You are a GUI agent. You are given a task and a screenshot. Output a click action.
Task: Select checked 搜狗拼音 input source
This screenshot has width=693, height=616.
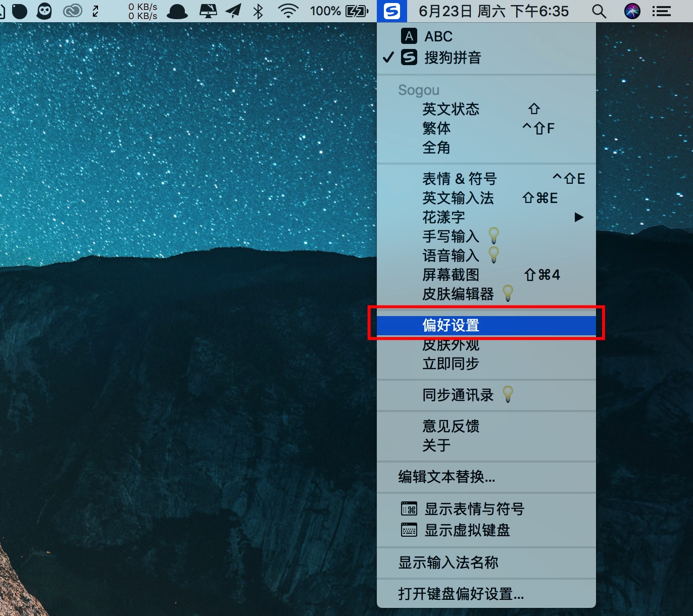[x=452, y=58]
